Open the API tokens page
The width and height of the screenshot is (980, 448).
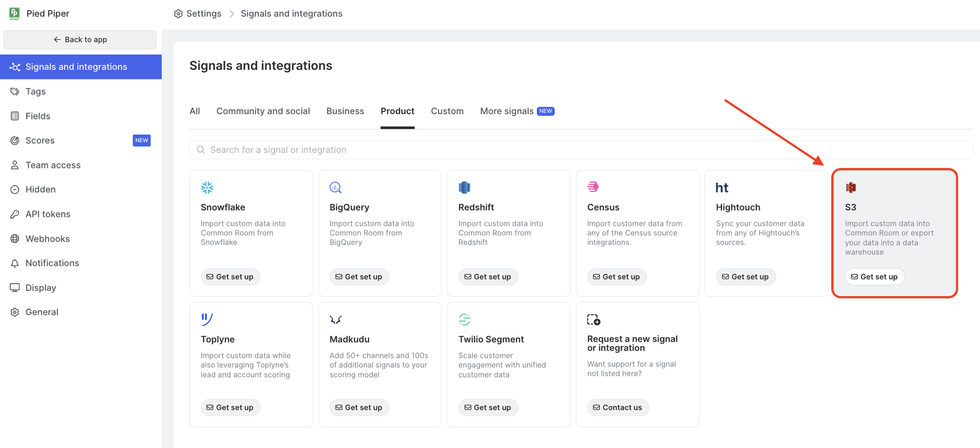point(81,214)
